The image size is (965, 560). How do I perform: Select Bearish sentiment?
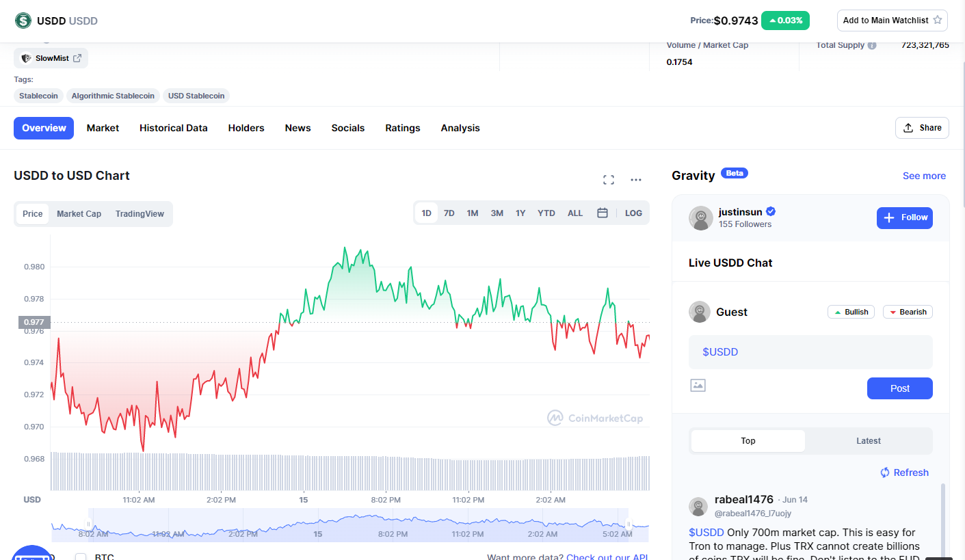(908, 312)
